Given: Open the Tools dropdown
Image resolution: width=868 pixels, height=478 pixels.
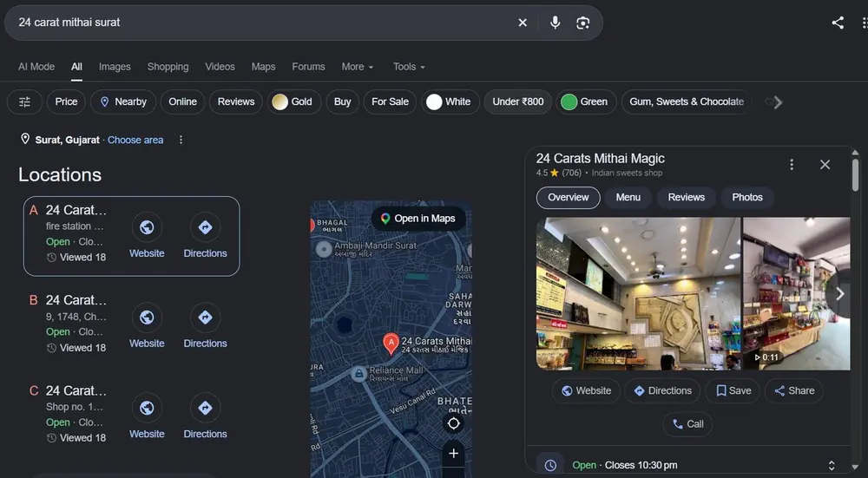Looking at the screenshot, I should click(409, 67).
